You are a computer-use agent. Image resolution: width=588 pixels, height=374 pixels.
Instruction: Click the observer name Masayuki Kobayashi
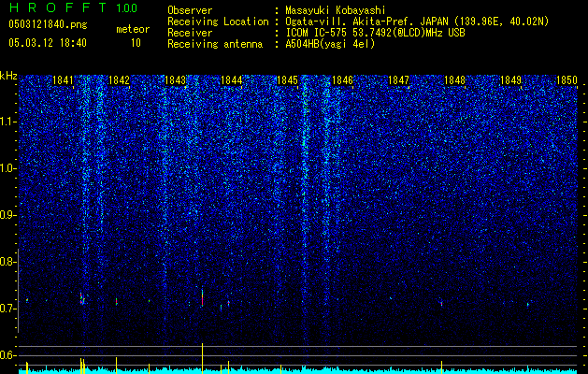pos(336,10)
